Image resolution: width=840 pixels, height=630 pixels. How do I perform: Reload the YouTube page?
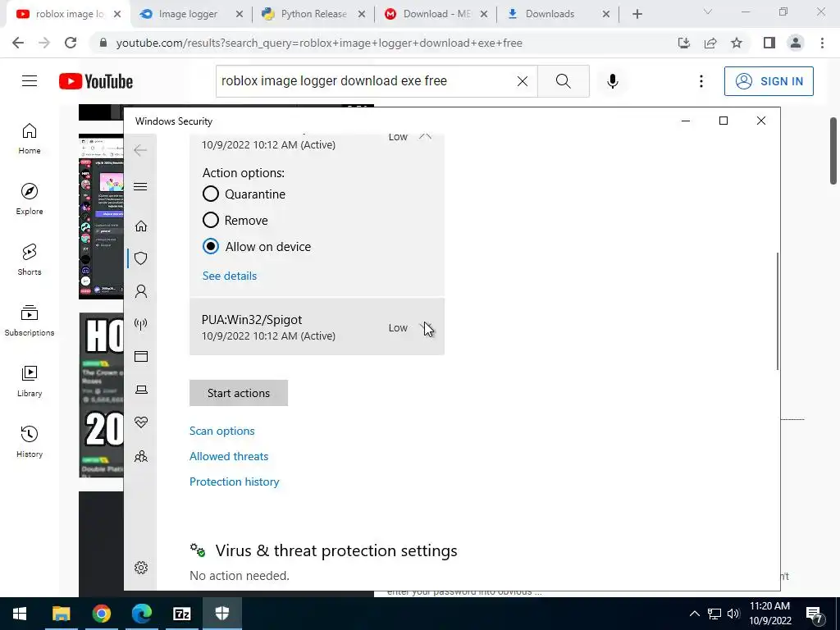pos(71,43)
